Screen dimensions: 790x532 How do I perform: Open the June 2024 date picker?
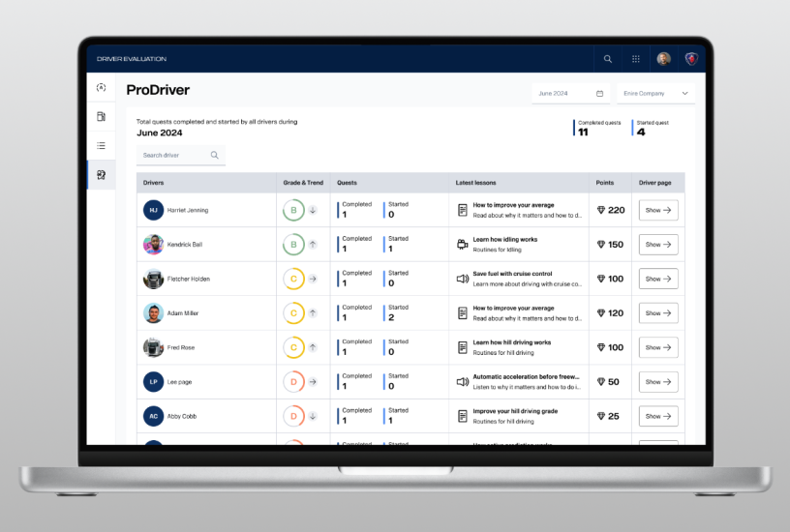(x=569, y=94)
